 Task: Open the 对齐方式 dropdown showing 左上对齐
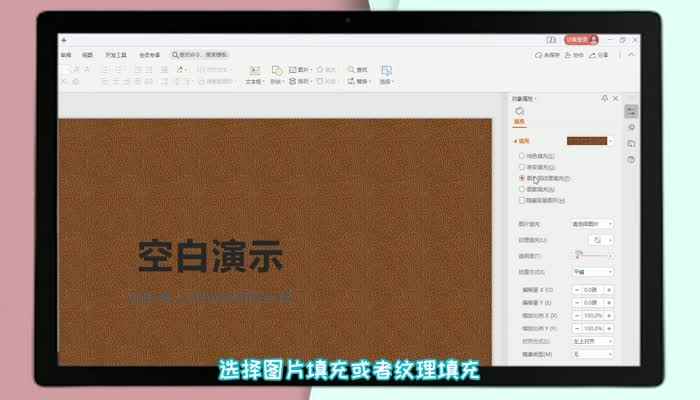(x=592, y=341)
